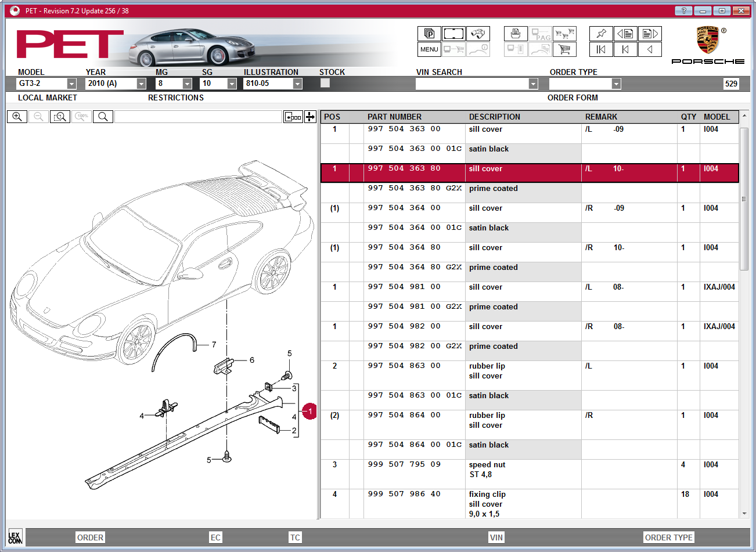Click the ORDER status bar field
The height and width of the screenshot is (552, 756).
[x=90, y=537]
